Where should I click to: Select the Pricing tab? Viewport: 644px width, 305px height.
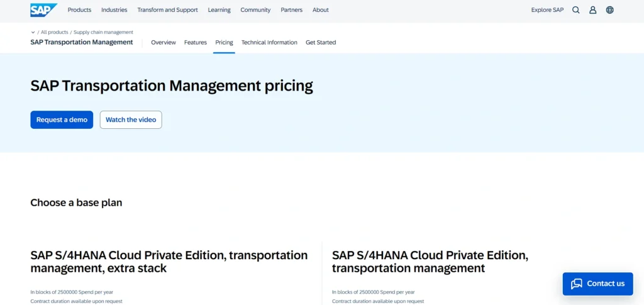click(225, 42)
